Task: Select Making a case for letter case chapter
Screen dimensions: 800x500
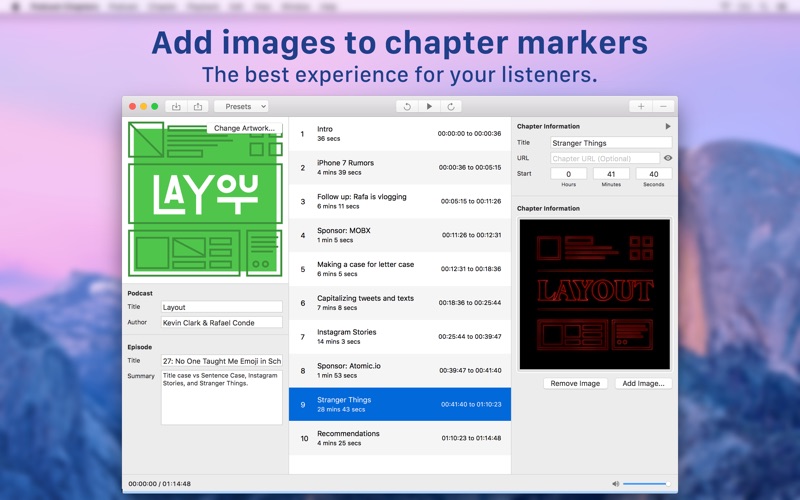Action: [x=399, y=269]
